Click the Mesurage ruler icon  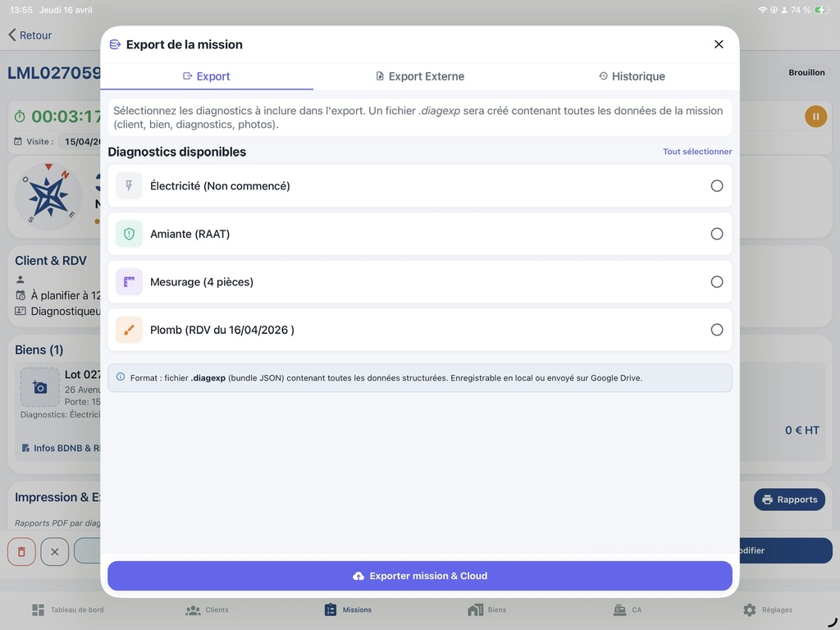click(x=129, y=282)
